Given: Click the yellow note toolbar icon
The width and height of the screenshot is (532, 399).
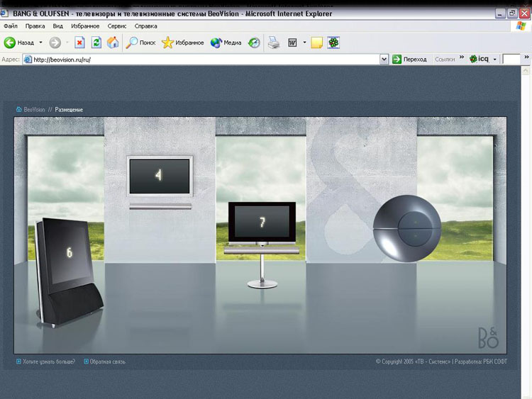Looking at the screenshot, I should pos(316,43).
